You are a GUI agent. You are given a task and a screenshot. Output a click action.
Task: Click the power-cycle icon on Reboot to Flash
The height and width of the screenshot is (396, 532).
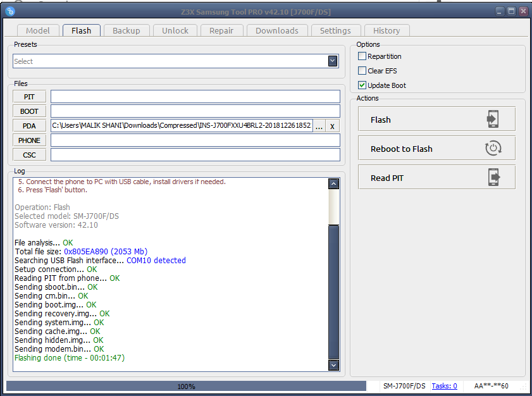point(493,148)
